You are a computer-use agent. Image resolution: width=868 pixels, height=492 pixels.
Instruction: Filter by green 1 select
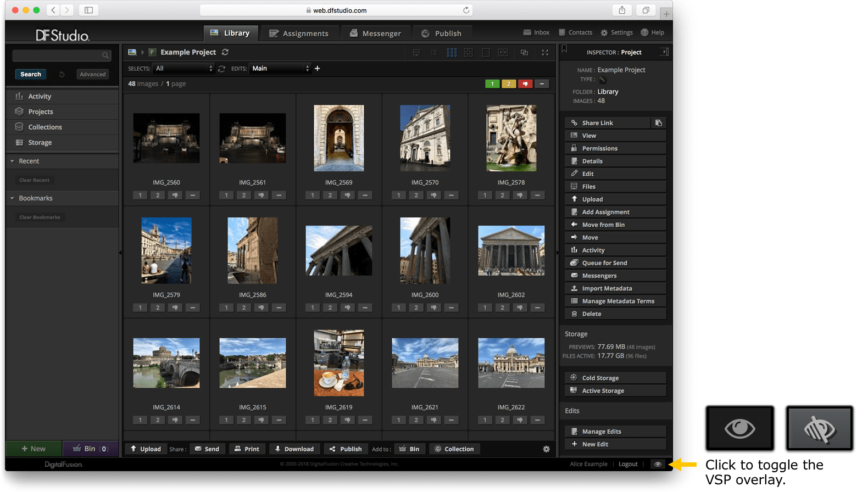point(492,84)
